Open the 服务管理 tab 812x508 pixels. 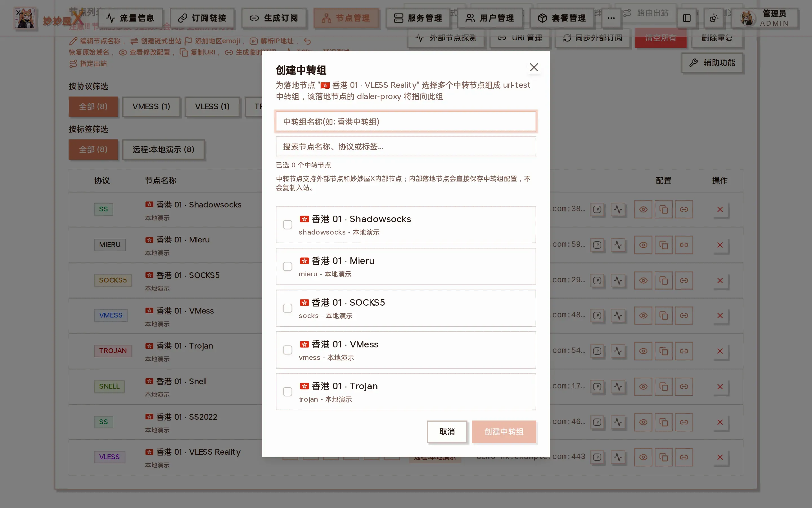[418, 18]
